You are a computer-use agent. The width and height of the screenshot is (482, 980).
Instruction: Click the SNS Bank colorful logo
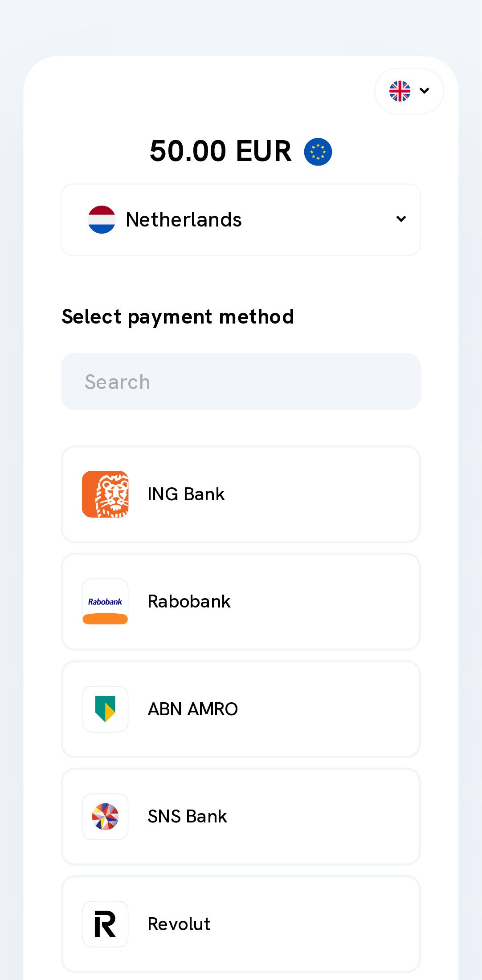click(x=105, y=816)
